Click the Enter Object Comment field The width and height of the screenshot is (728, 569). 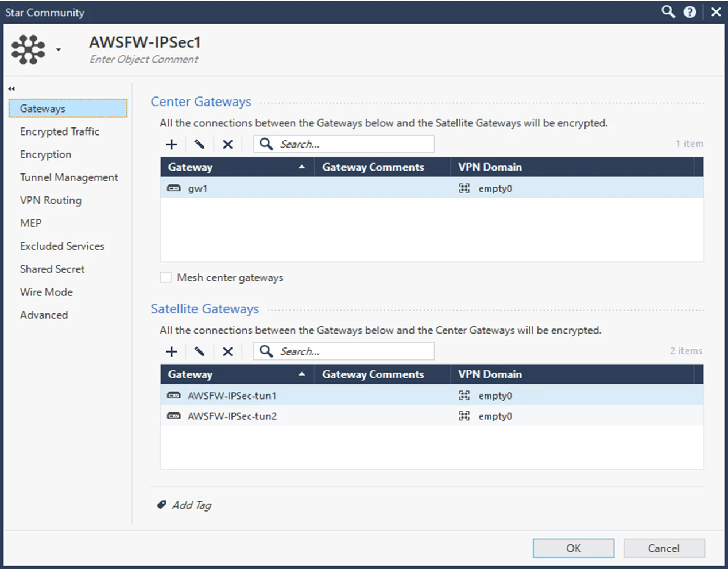(144, 59)
